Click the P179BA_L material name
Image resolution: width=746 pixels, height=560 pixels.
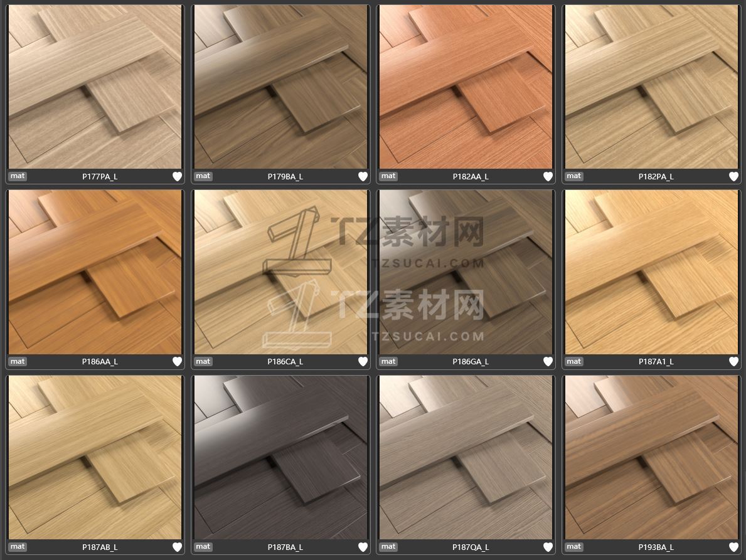click(285, 177)
